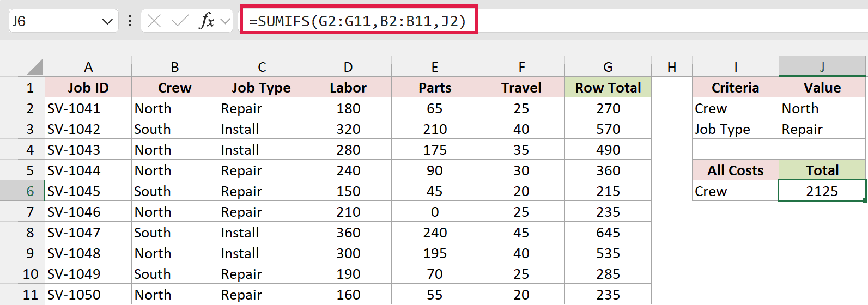Select column D header

coord(348,67)
